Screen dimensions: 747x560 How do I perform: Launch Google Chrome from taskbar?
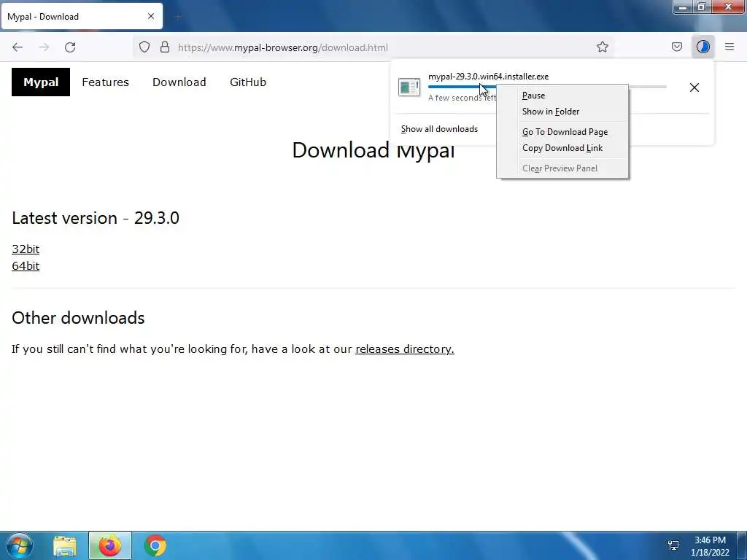pyautogui.click(x=155, y=545)
